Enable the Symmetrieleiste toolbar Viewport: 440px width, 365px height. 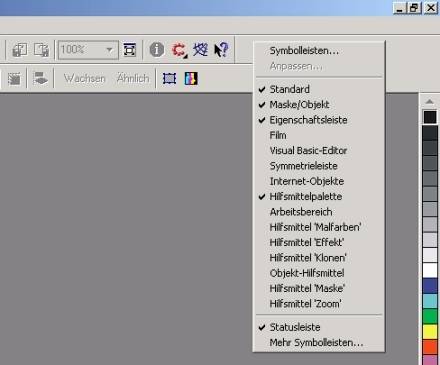tap(319, 166)
